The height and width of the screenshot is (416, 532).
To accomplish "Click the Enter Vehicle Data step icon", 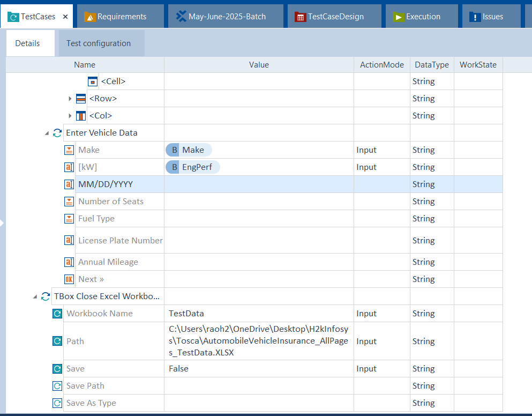I will pos(57,133).
